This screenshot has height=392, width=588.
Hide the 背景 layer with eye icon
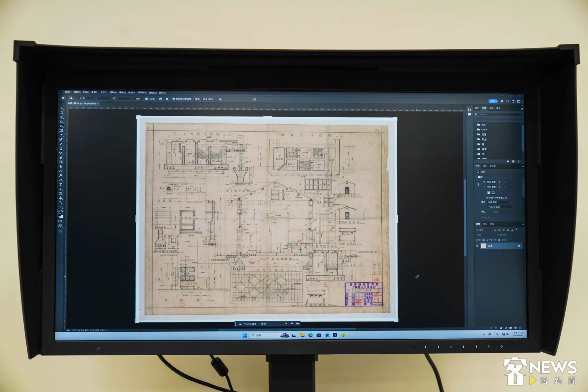pyautogui.click(x=477, y=246)
